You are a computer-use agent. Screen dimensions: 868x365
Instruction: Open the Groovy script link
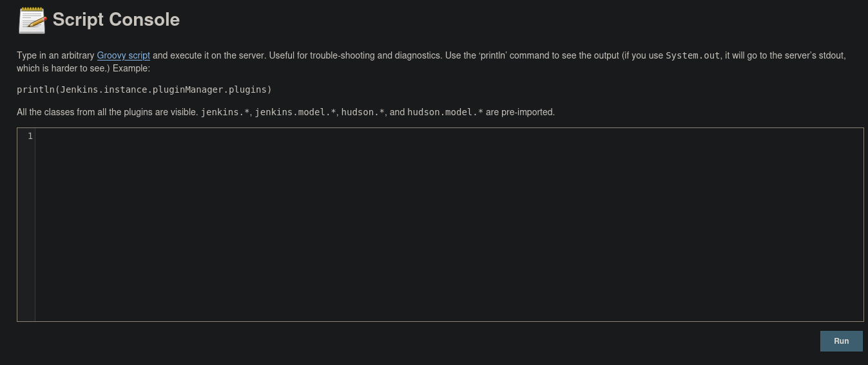coord(123,55)
